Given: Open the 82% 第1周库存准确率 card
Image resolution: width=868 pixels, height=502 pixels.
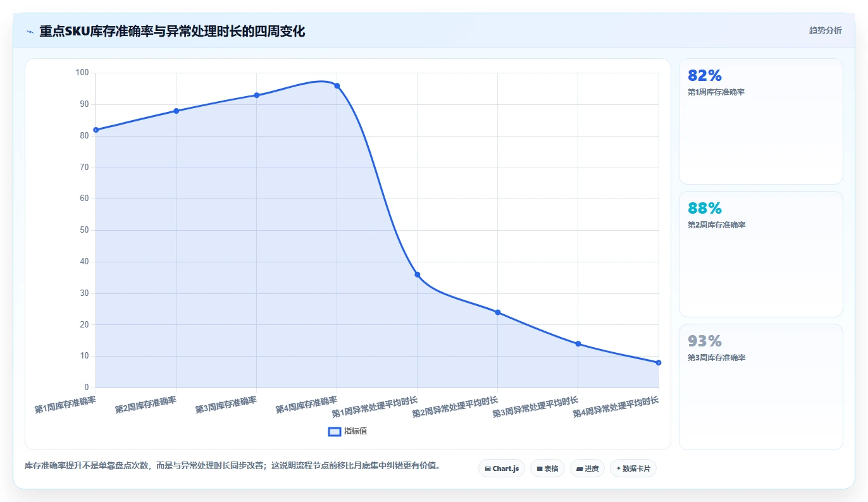Looking at the screenshot, I should pos(760,121).
